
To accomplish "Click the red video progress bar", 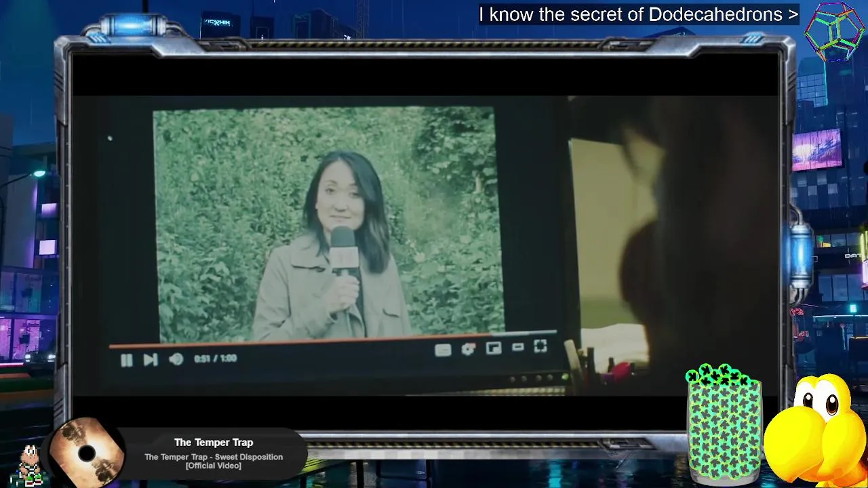I will point(332,340).
